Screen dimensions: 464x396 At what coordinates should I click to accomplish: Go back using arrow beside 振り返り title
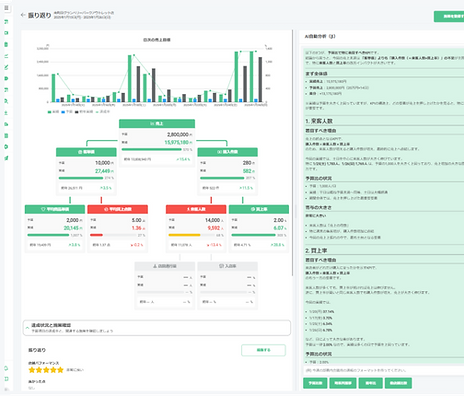[x=23, y=15]
